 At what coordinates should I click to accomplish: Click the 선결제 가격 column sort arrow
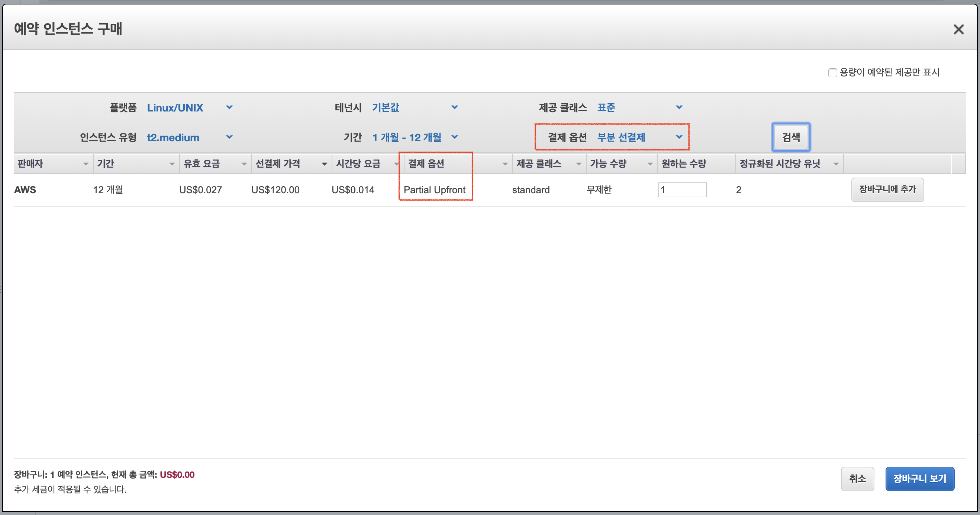pos(324,164)
